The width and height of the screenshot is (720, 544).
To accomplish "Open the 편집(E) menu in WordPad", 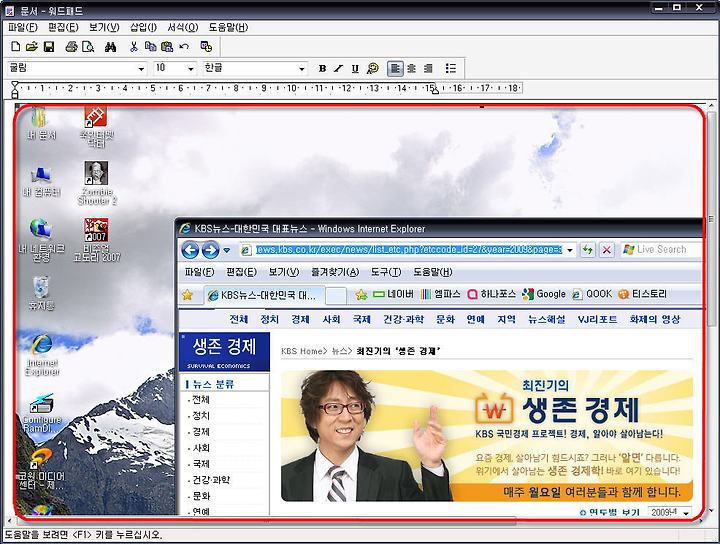I will pyautogui.click(x=63, y=28).
